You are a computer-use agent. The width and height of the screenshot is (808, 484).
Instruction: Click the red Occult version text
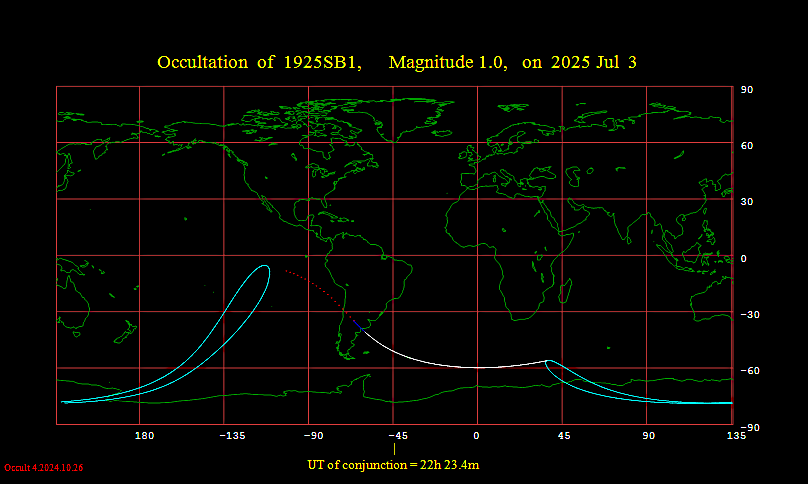pyautogui.click(x=43, y=468)
